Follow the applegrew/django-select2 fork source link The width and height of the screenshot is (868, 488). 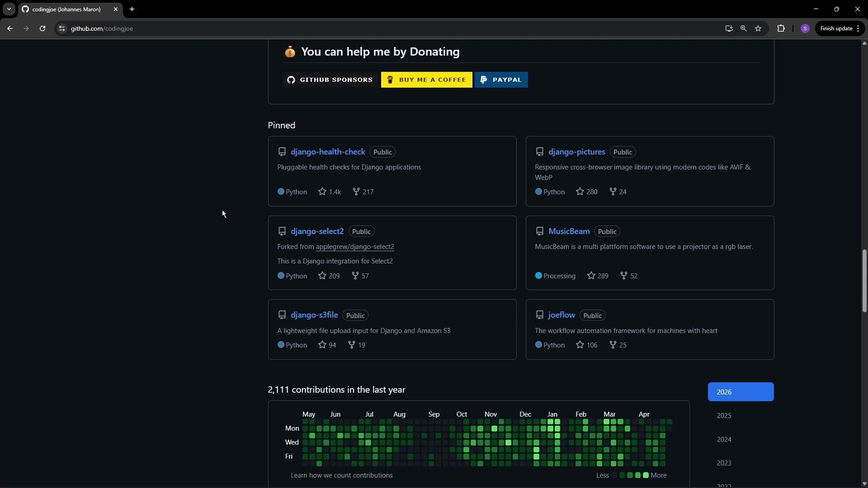click(355, 247)
